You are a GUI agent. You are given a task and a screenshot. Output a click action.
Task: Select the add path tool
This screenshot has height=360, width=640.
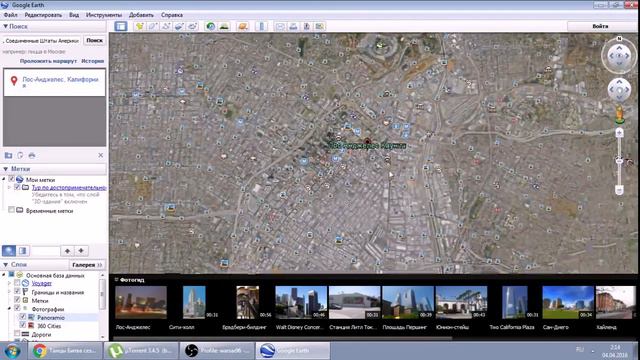tap(166, 26)
